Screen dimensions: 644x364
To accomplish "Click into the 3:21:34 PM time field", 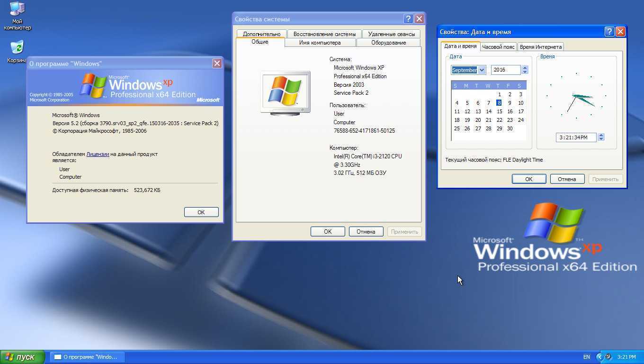I will click(576, 137).
